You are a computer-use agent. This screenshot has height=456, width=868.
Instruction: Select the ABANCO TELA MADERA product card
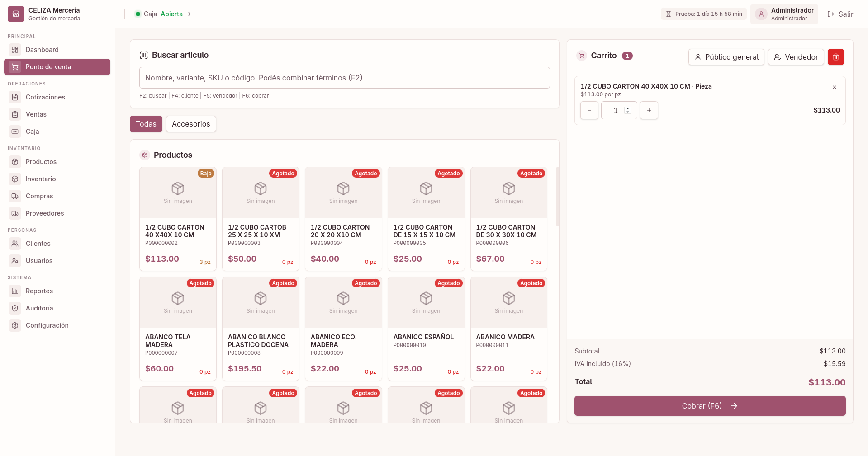(x=178, y=329)
